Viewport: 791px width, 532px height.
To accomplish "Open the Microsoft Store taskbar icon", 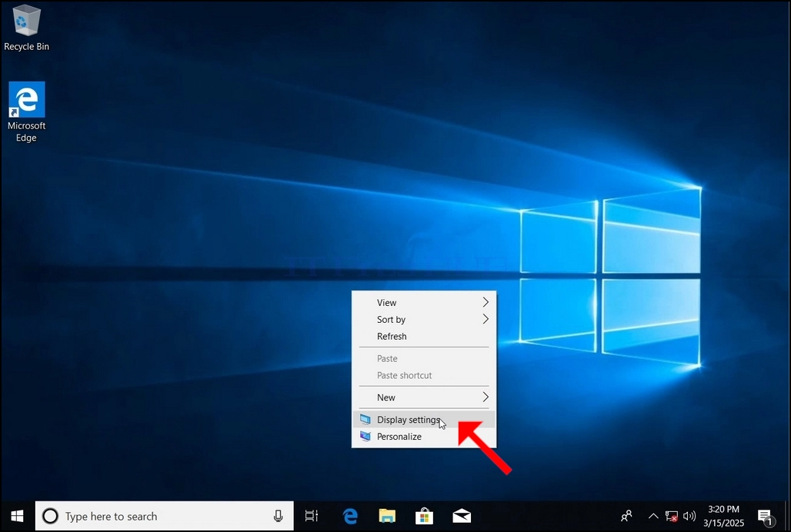I will click(424, 516).
